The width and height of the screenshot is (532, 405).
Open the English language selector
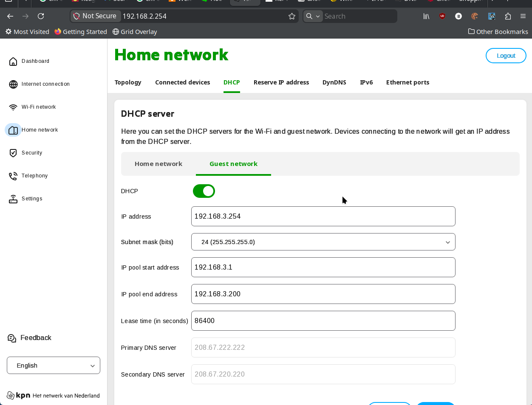(54, 366)
